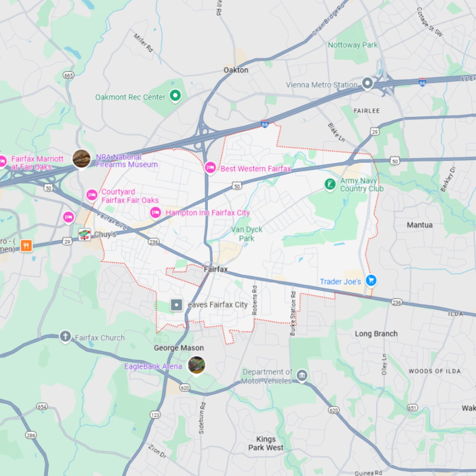Click the Hampton Inn Fairfax City hotel icon
Viewport: 476px width, 476px height.
tap(155, 213)
